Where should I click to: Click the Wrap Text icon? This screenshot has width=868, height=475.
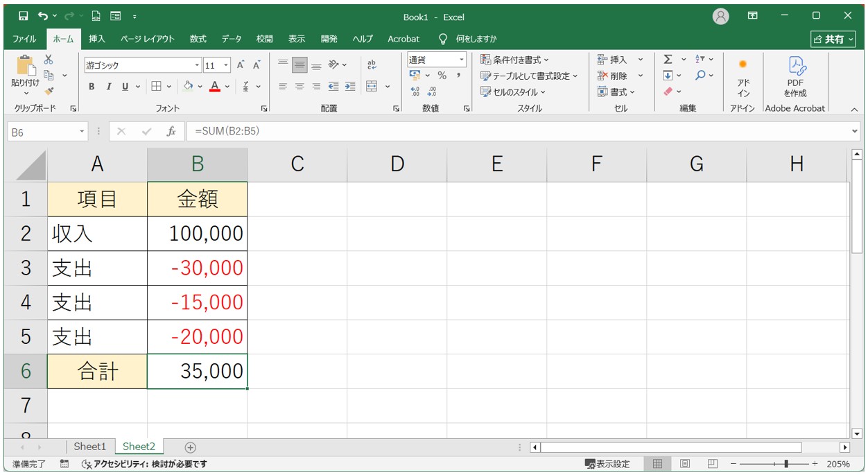click(372, 65)
